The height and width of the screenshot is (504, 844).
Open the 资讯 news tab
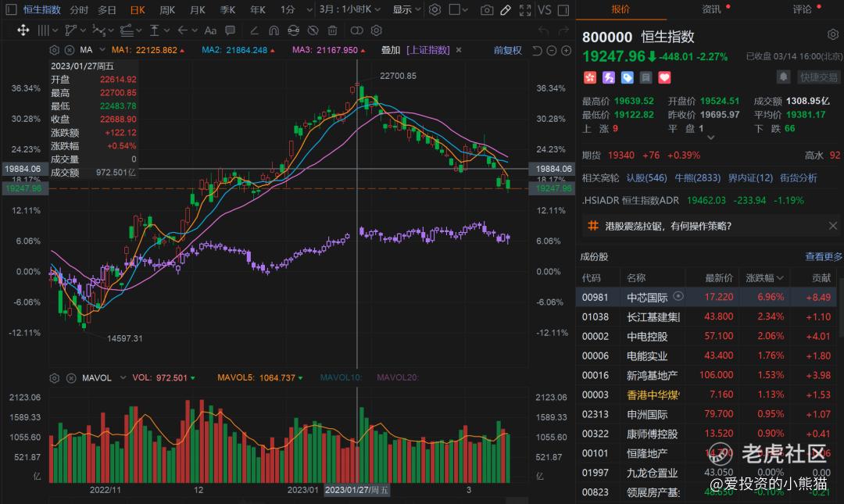[x=711, y=9]
